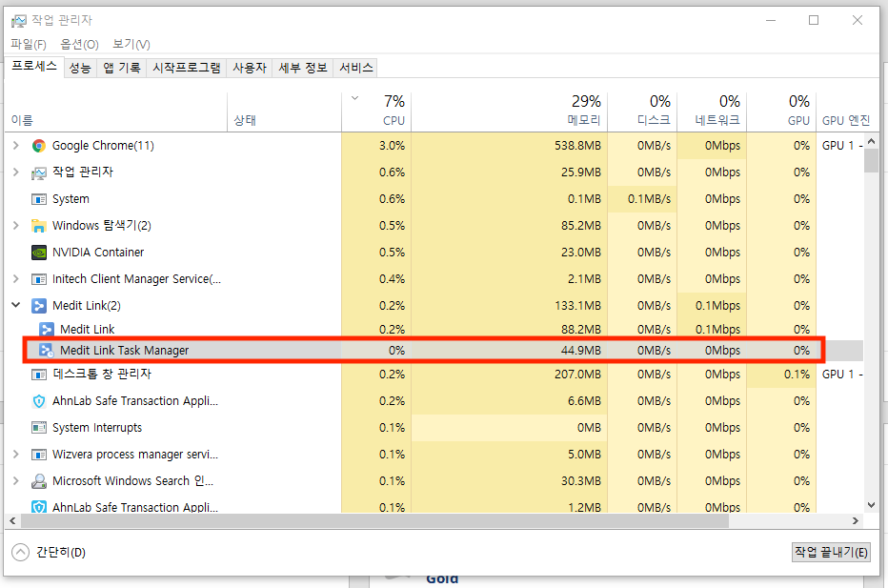Click the Microsoft Windows Search icon
888x588 pixels.
38,481
